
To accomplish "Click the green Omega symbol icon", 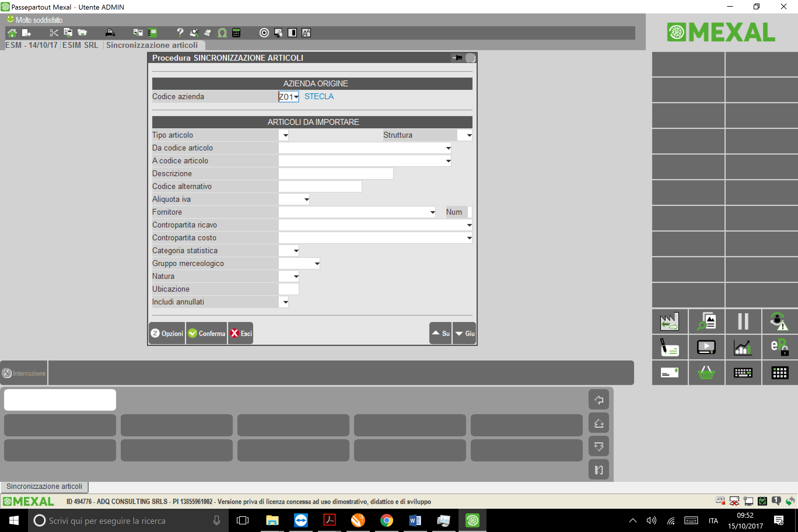I will click(222, 33).
